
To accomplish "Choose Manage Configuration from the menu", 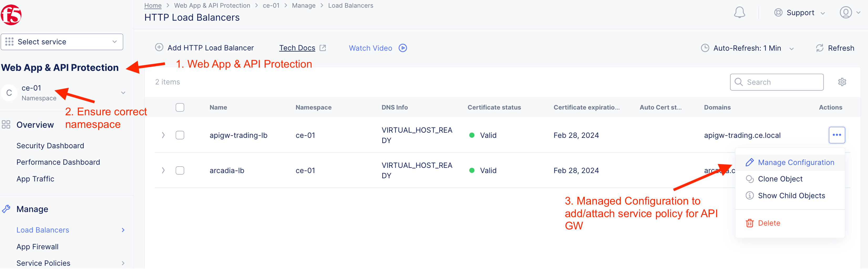I will coord(795,162).
